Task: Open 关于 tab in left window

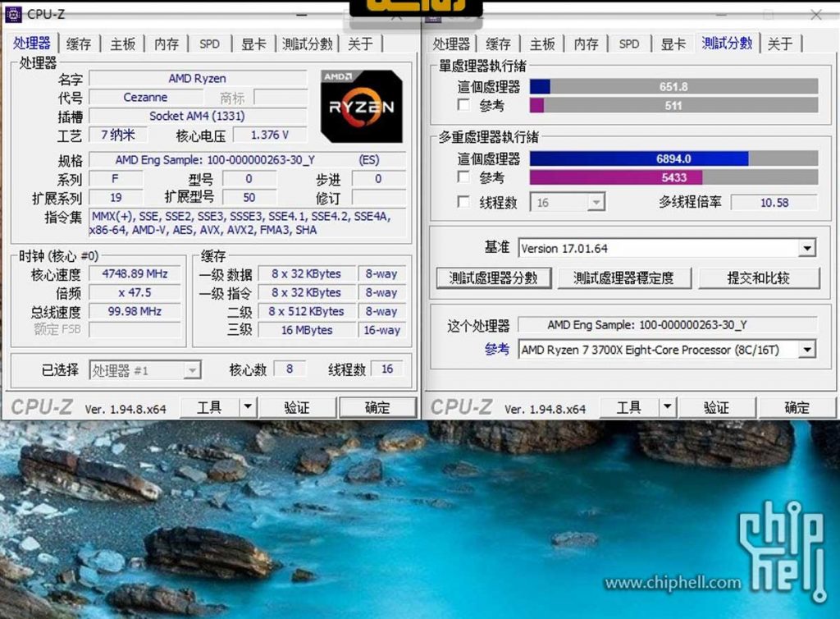Action: [361, 44]
